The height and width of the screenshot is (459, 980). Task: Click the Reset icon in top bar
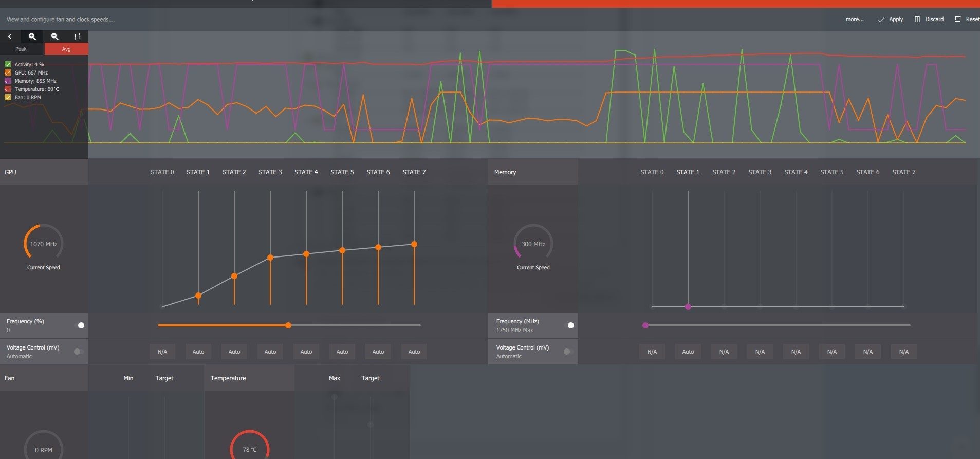958,19
